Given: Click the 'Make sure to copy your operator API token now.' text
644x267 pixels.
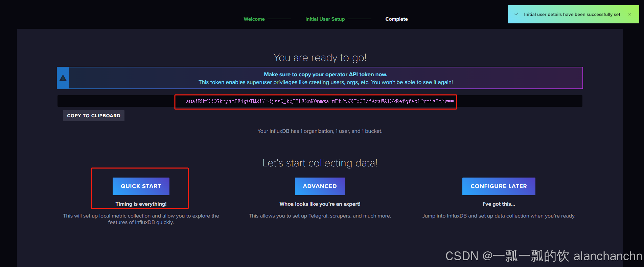Looking at the screenshot, I should [326, 75].
